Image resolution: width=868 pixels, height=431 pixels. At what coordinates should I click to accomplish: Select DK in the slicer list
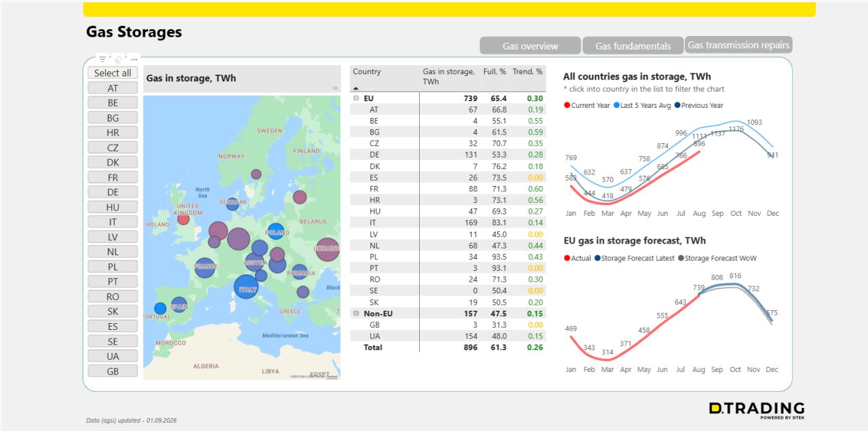coord(113,162)
